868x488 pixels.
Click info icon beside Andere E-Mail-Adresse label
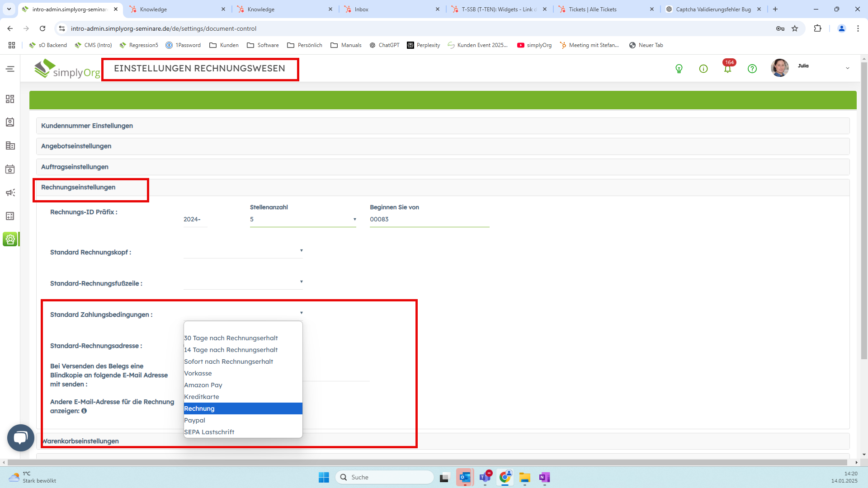tap(84, 411)
